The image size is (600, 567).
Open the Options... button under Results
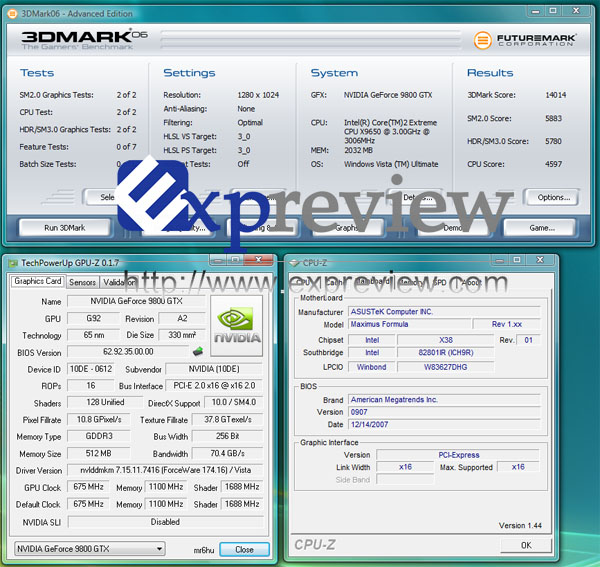pos(552,197)
